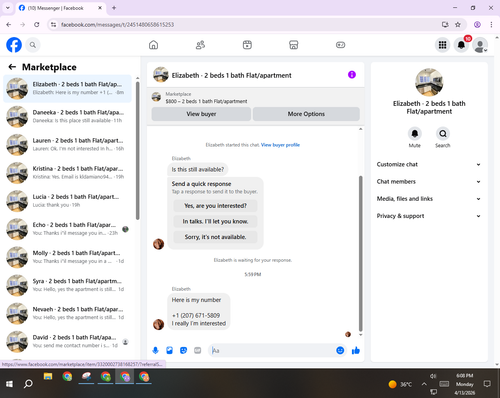Choose a GIF icon in composer
Viewport: 500px width, 398px height.
point(198,350)
